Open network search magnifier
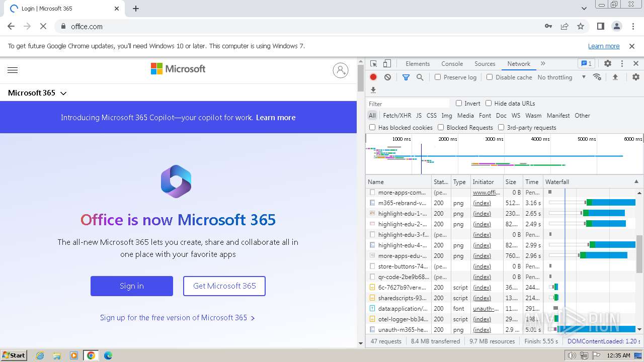 click(420, 77)
